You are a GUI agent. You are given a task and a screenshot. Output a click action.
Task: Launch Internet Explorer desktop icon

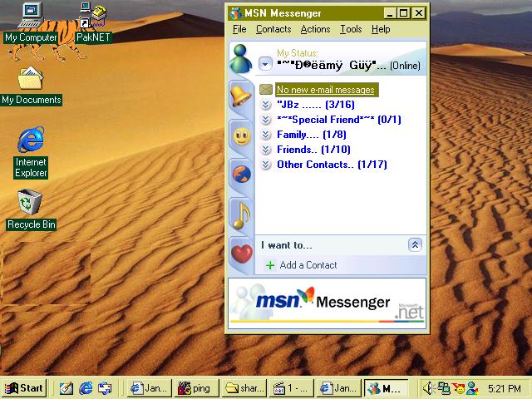31,140
